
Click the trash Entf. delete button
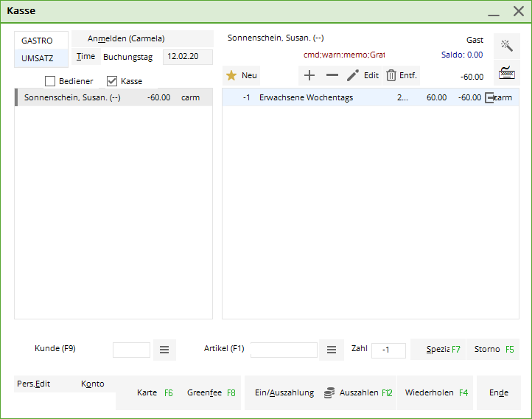(401, 75)
